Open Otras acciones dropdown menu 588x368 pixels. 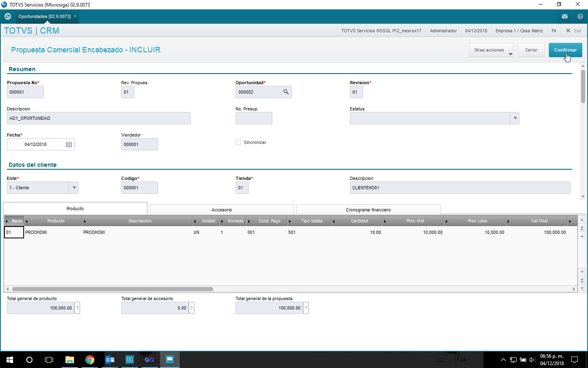pos(491,50)
